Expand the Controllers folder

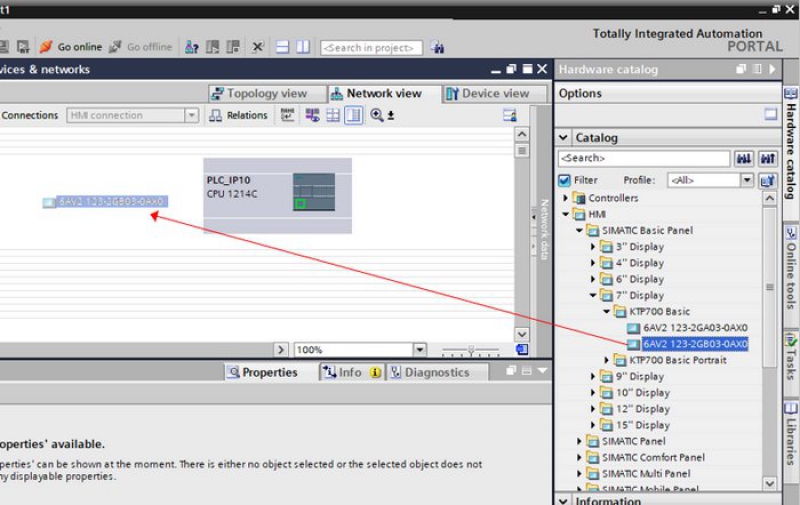click(565, 198)
